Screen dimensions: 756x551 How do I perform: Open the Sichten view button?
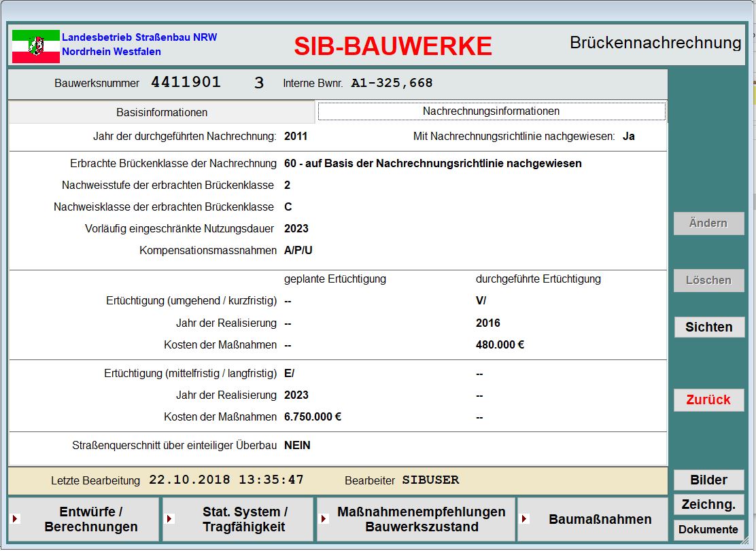coord(708,327)
